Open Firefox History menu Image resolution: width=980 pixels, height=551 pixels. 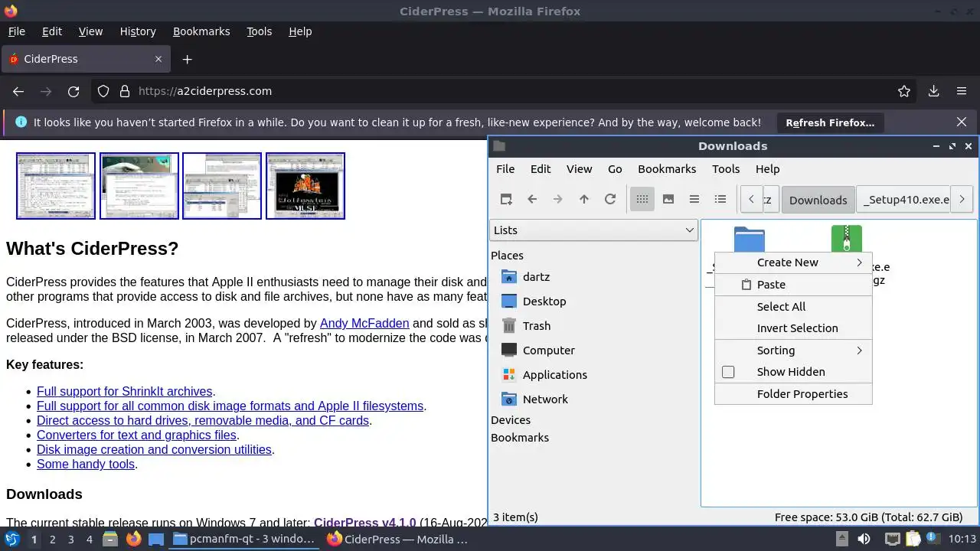coord(138,31)
